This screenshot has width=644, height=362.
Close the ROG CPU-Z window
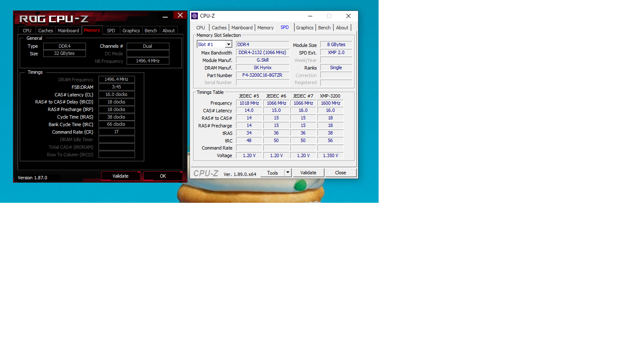tap(180, 15)
